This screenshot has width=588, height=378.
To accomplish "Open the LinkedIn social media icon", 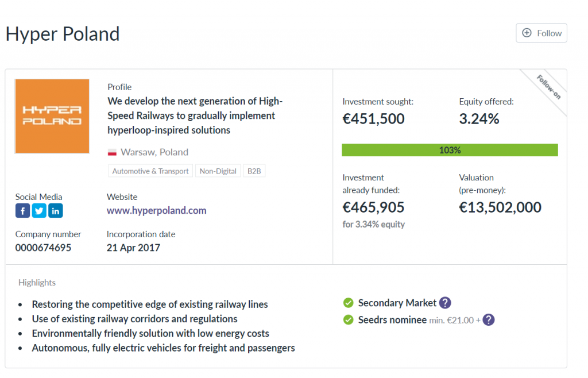I will coord(56,211).
